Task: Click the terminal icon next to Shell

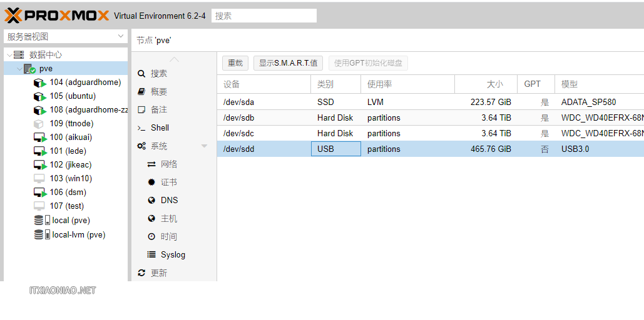Action: pos(141,128)
